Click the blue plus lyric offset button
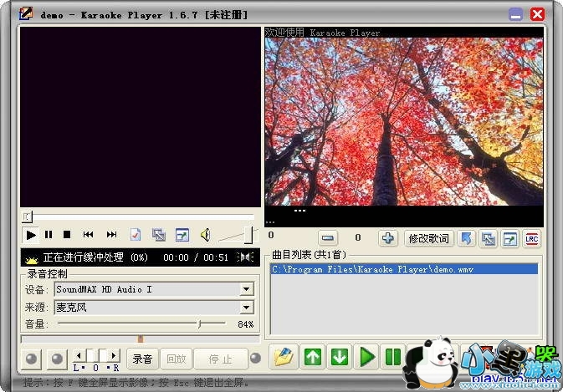This screenshot has height=392, width=563. [x=387, y=238]
